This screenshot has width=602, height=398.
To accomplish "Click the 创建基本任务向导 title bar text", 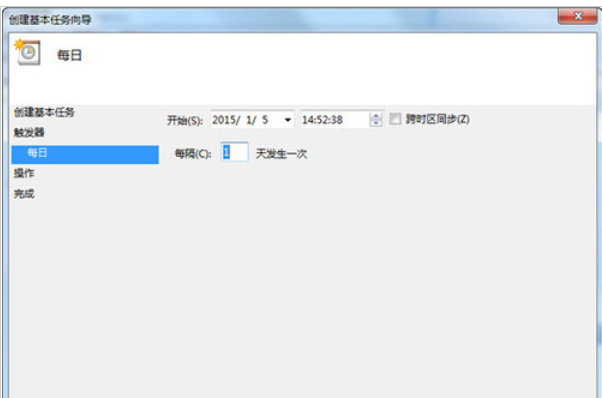I will pyautogui.click(x=50, y=20).
